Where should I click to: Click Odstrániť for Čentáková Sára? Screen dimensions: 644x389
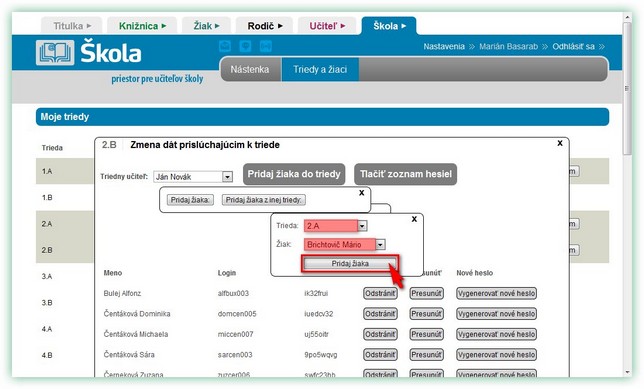(x=380, y=354)
